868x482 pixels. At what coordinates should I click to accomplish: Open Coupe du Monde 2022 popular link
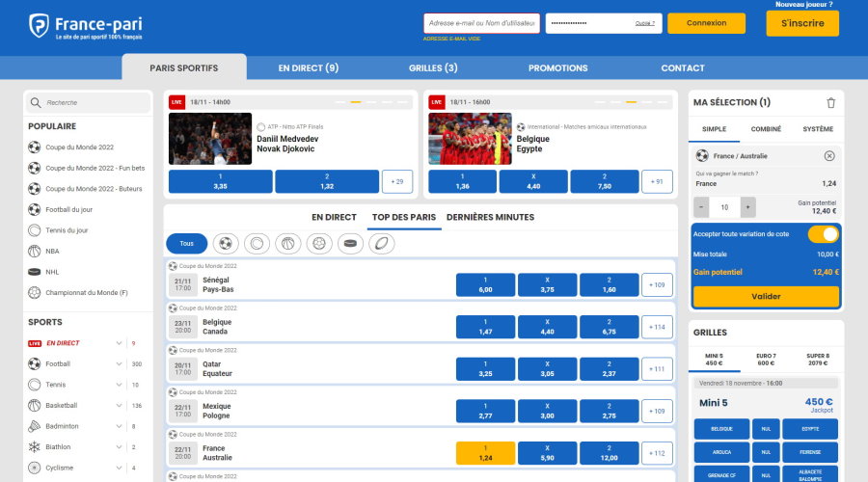pos(79,147)
